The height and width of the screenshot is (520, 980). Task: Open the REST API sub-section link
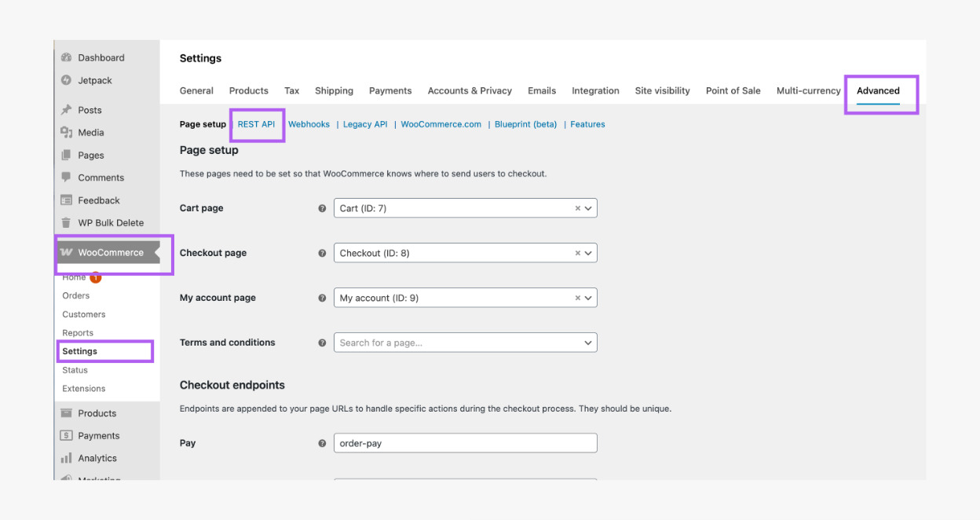256,124
